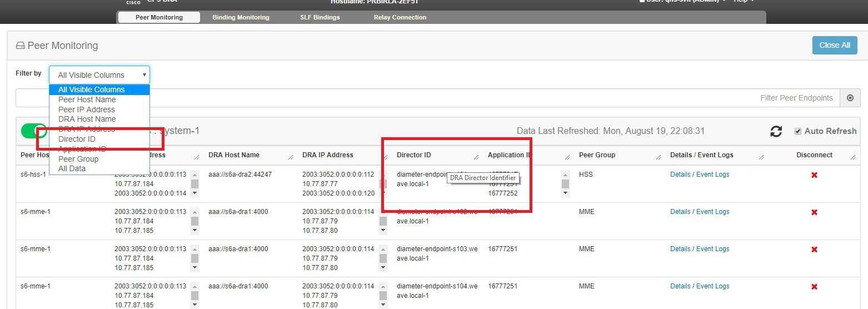Clear the Filter Peer Endpoints field icon
Viewport: 868px width, 309px height.
pyautogui.click(x=850, y=98)
